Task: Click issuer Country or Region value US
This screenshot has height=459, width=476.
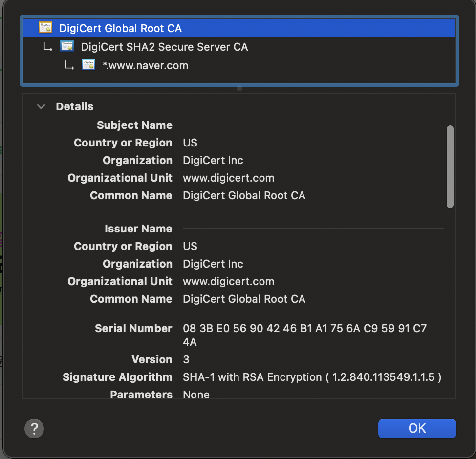Action: 190,246
